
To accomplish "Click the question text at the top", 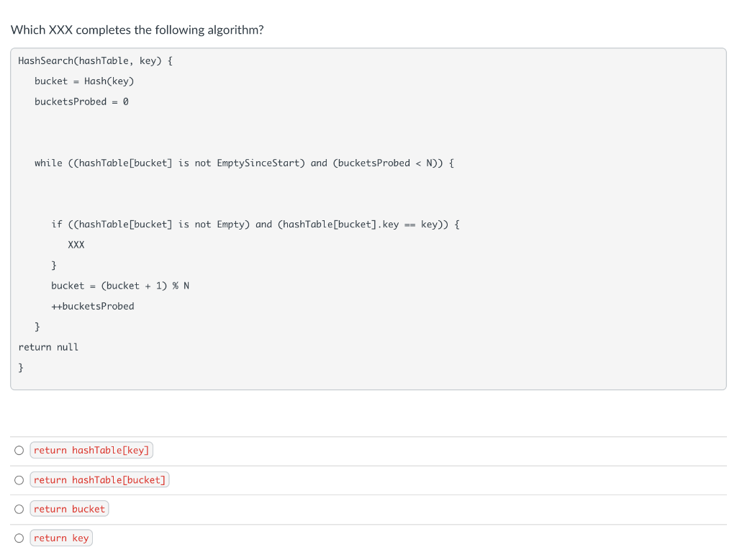I will pos(137,30).
